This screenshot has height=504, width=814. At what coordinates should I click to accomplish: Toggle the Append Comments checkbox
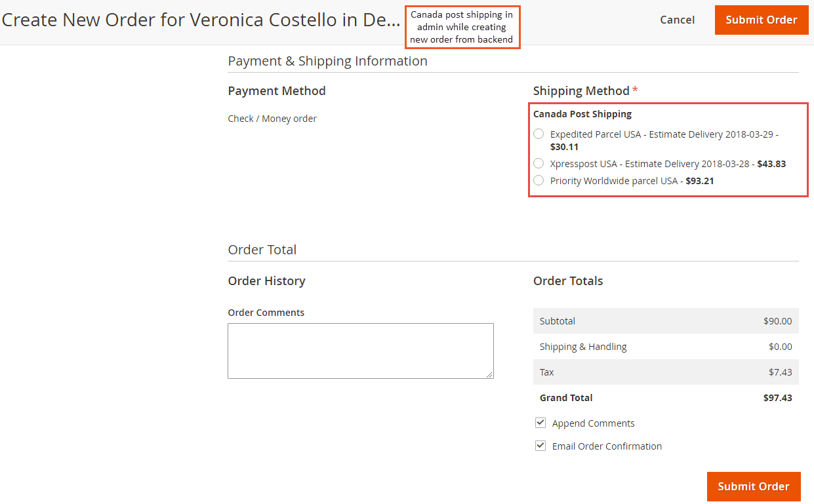[540, 423]
